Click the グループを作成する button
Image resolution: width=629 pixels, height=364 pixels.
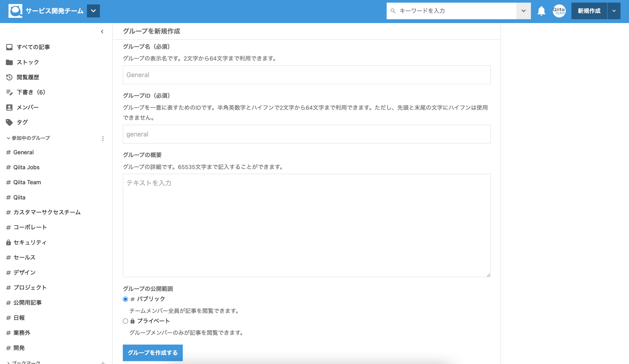[153, 353]
